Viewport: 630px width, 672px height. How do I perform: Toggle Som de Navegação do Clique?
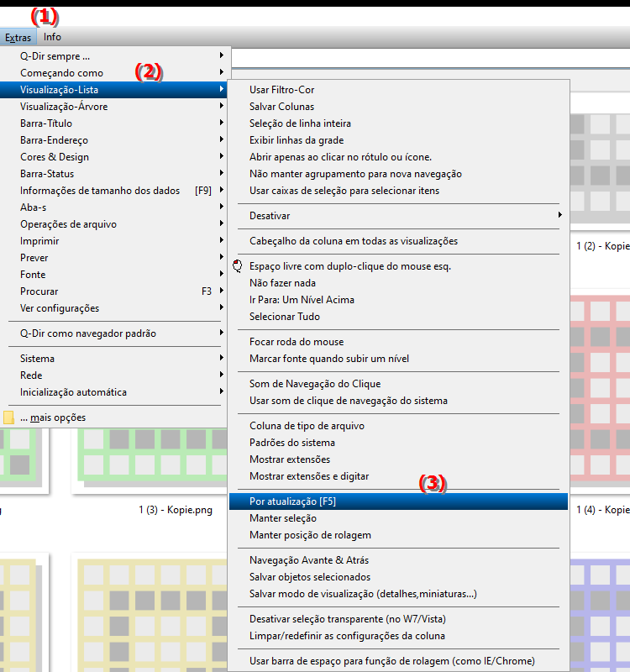[x=398, y=384]
